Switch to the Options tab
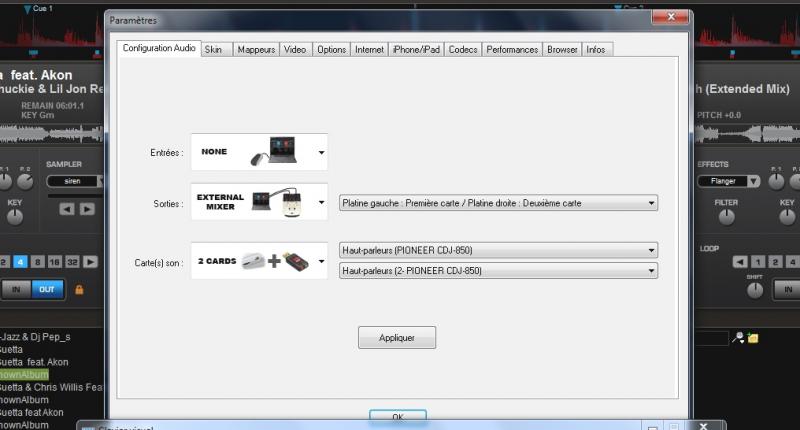The width and height of the screenshot is (800, 430). click(331, 49)
